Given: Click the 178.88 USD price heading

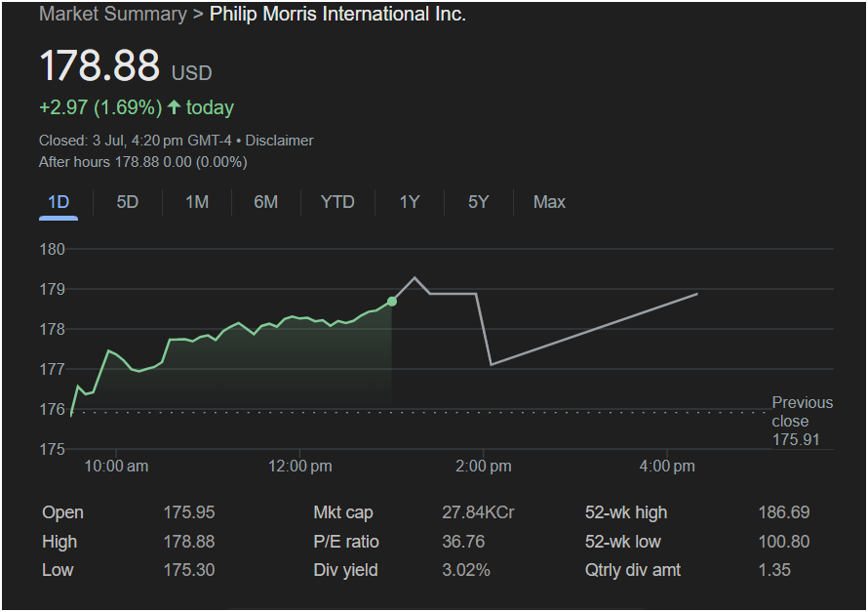Looking at the screenshot, I should coord(126,66).
